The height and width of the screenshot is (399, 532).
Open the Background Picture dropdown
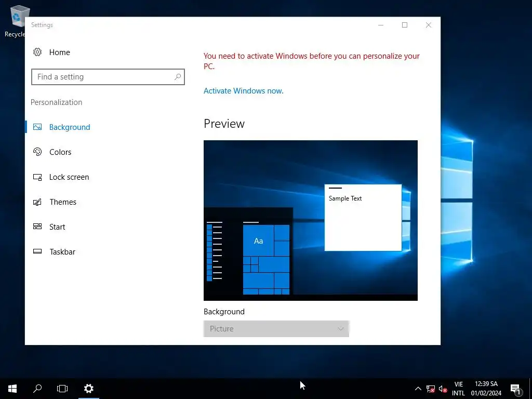click(x=276, y=329)
